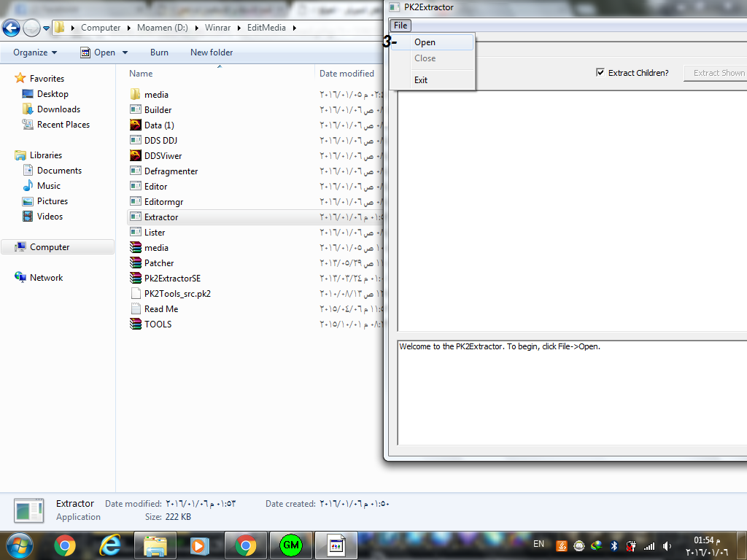
Task: Sort files by the Name column header
Action: [141, 74]
